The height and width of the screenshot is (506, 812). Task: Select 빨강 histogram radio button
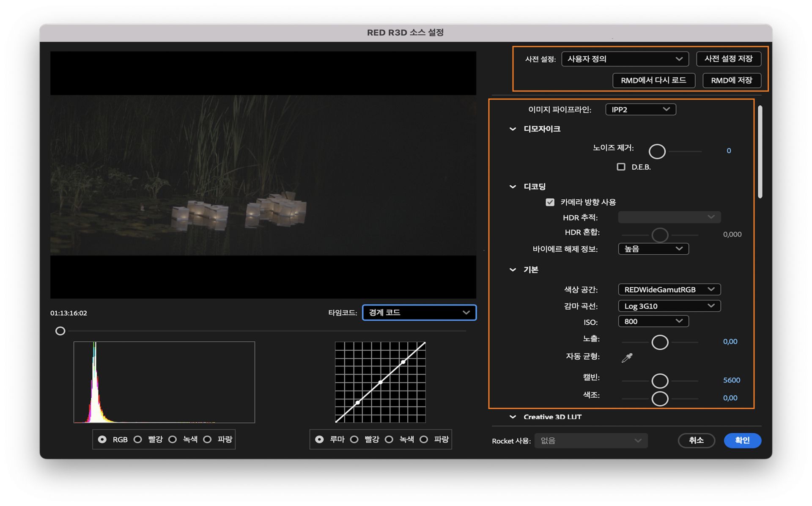click(138, 439)
